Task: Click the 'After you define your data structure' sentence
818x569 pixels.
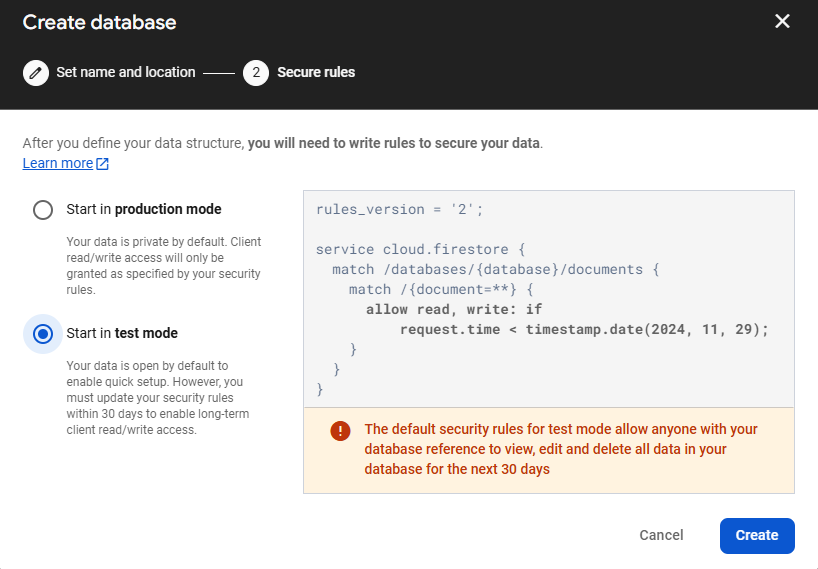Action: [x=283, y=143]
